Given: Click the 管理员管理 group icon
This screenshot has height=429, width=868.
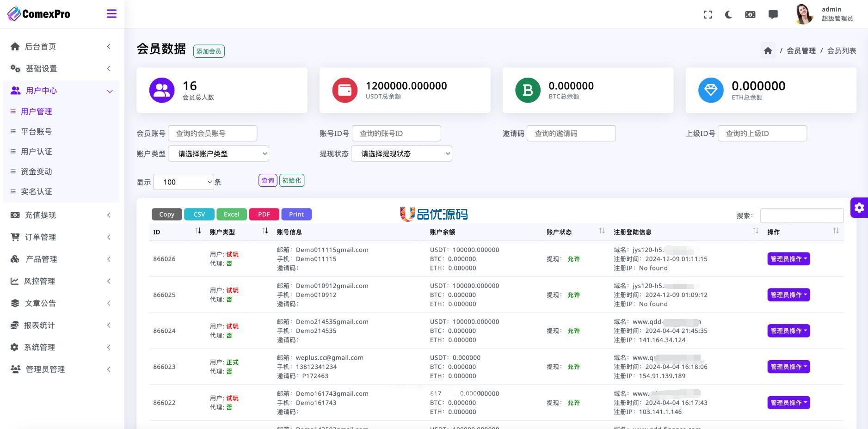Looking at the screenshot, I should pyautogui.click(x=16, y=369).
